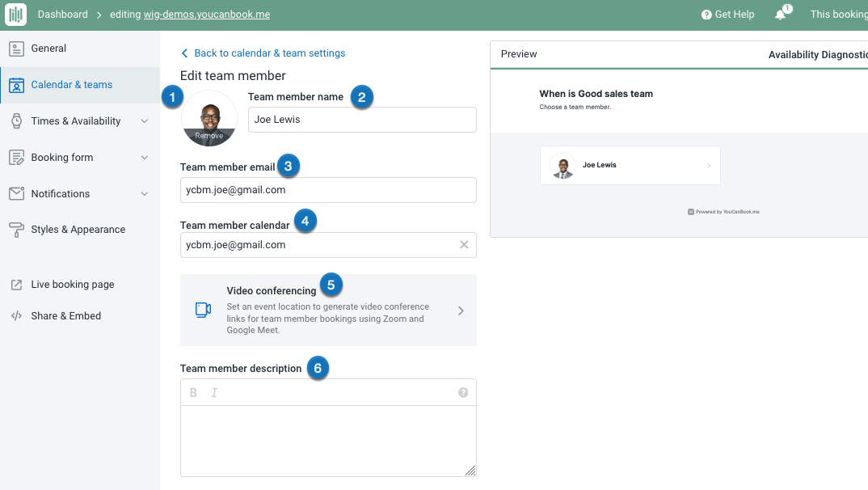
Task: Click Back to calendar & team settings
Action: 262,53
